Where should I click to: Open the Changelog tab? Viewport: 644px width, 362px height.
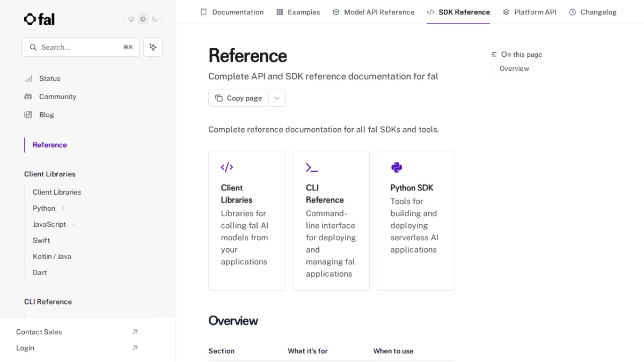[592, 12]
